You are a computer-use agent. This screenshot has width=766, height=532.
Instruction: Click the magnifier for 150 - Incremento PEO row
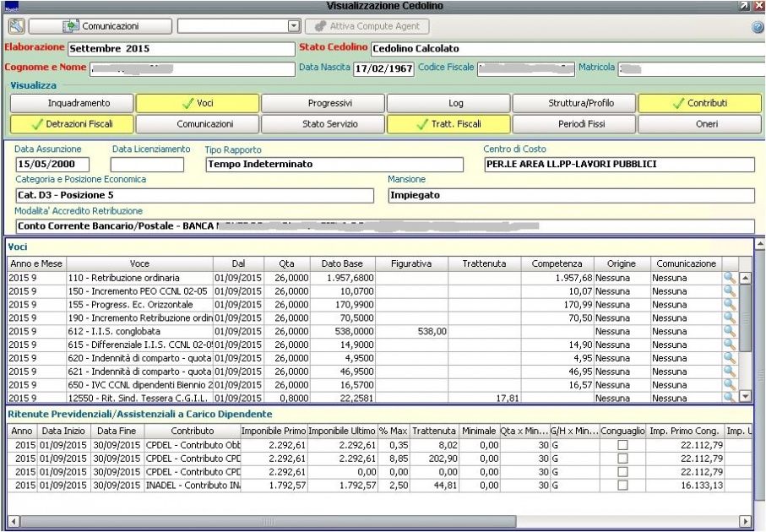730,291
